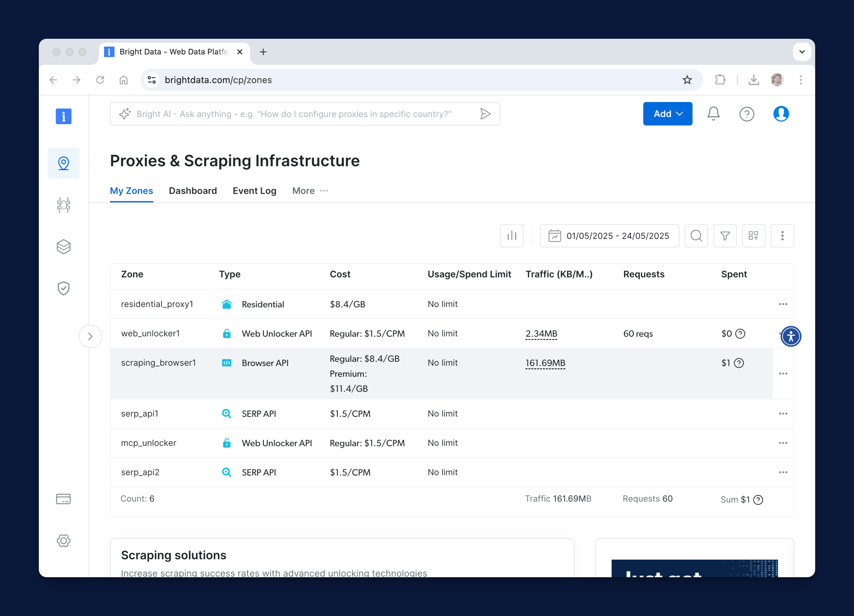Click help icon beside scraping_browser1 $1 spent
This screenshot has height=616, width=854.
pyautogui.click(x=739, y=363)
